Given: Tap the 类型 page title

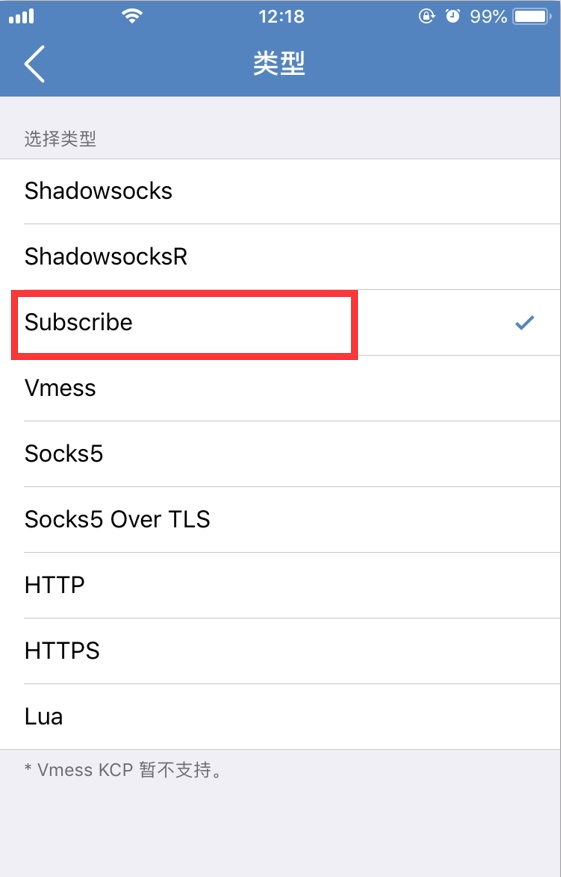Looking at the screenshot, I should click(x=279, y=63).
